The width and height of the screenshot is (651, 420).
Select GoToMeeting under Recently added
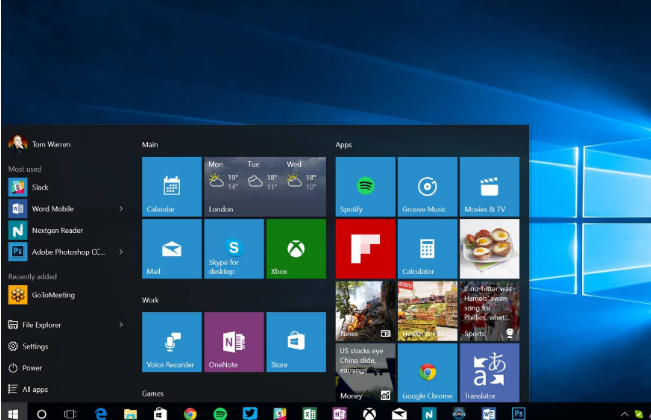(x=50, y=295)
